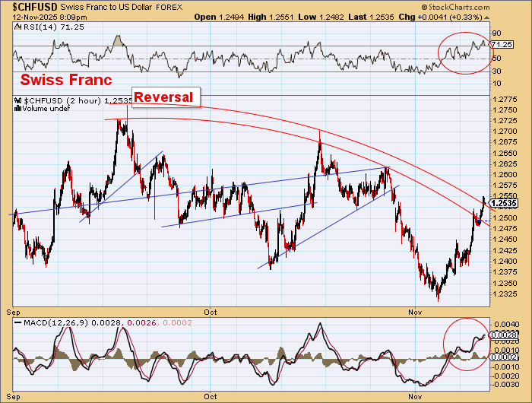Select the red circle on RSI panel
The height and width of the screenshot is (403, 532).
click(466, 53)
